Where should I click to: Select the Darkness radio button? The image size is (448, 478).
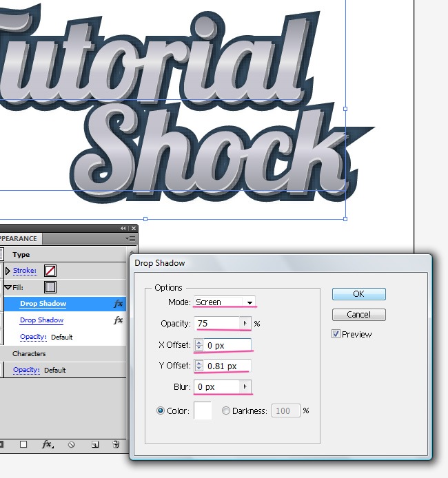(x=226, y=411)
